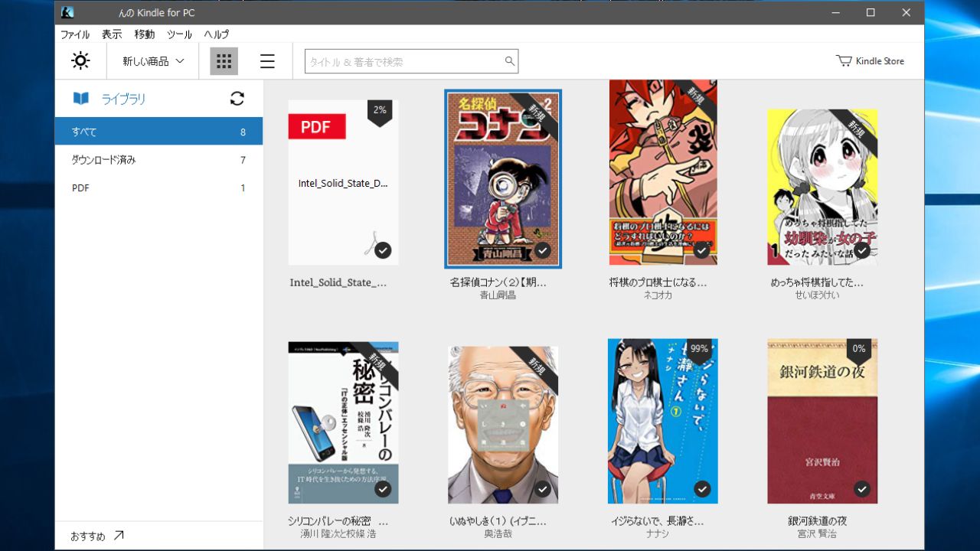Click the red PDF label on cover

pyautogui.click(x=317, y=126)
